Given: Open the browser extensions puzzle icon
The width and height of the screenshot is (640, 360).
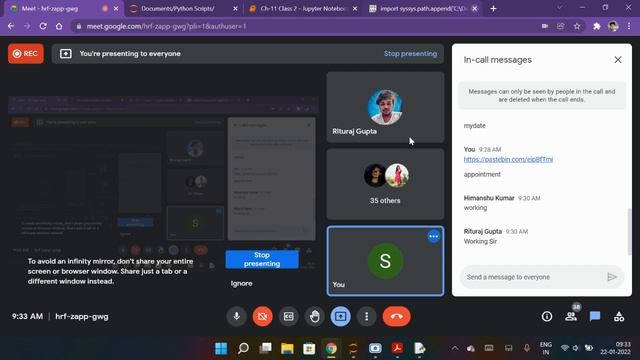Looking at the screenshot, I should [597, 26].
